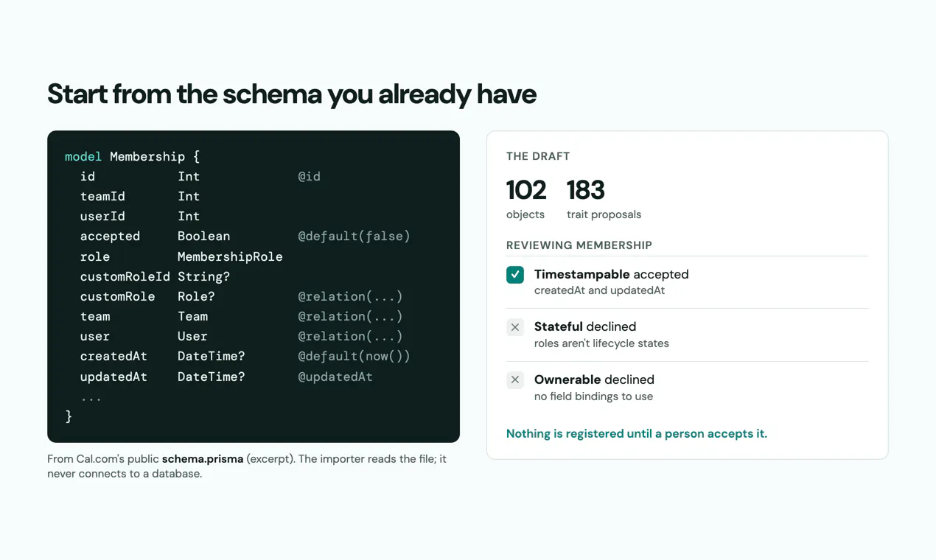Viewport: 936px width, 560px height.
Task: Click the REVIEWING MEMBERSHIP section header
Action: pyautogui.click(x=579, y=245)
